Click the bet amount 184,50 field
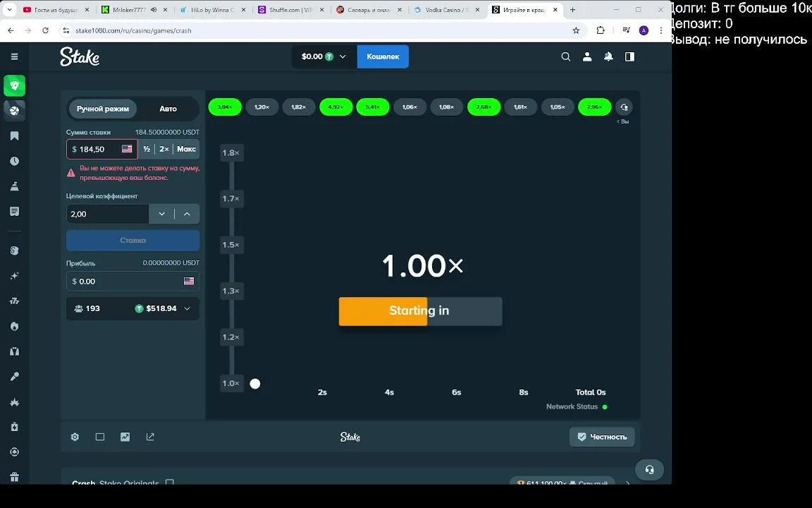812x508 pixels. [x=102, y=149]
